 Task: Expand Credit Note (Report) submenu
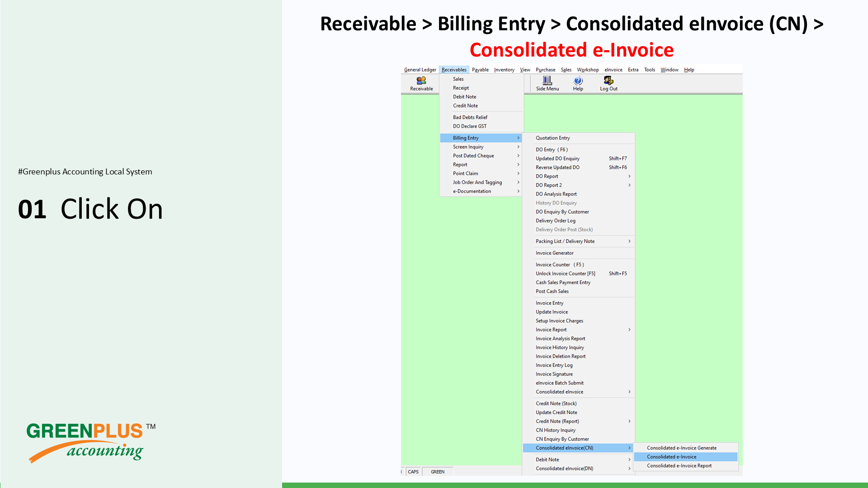[579, 421]
